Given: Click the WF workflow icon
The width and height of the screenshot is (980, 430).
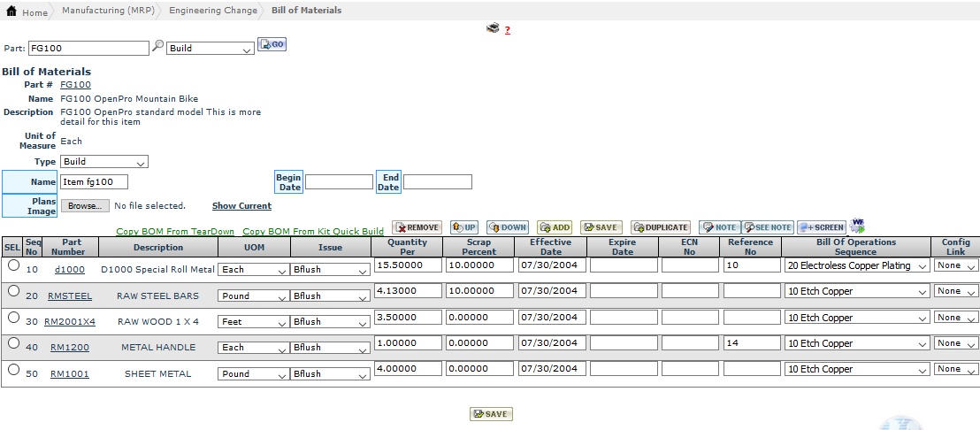Looking at the screenshot, I should [x=857, y=227].
